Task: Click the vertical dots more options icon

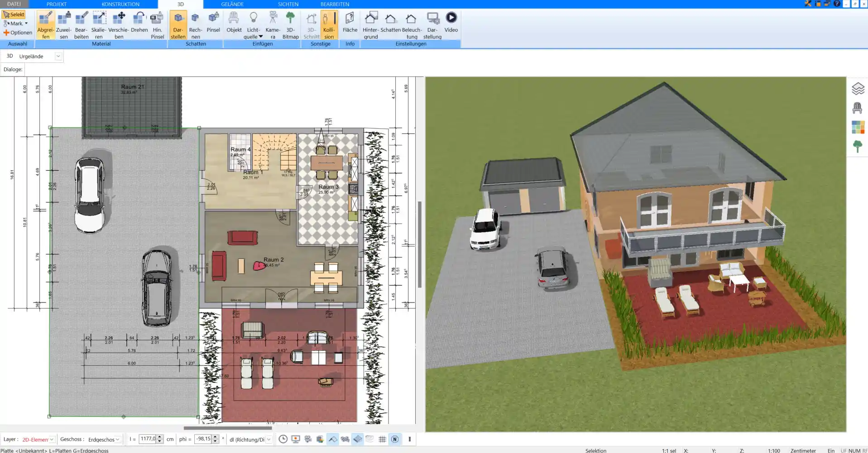Action: pos(410,439)
